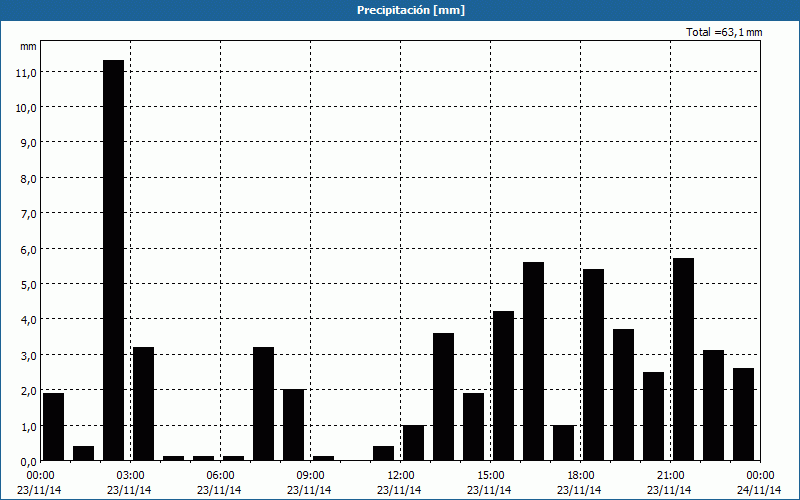Select the 3,6 mm bar between 12:00 and 15:00
This screenshot has height=500, width=800.
[443, 397]
